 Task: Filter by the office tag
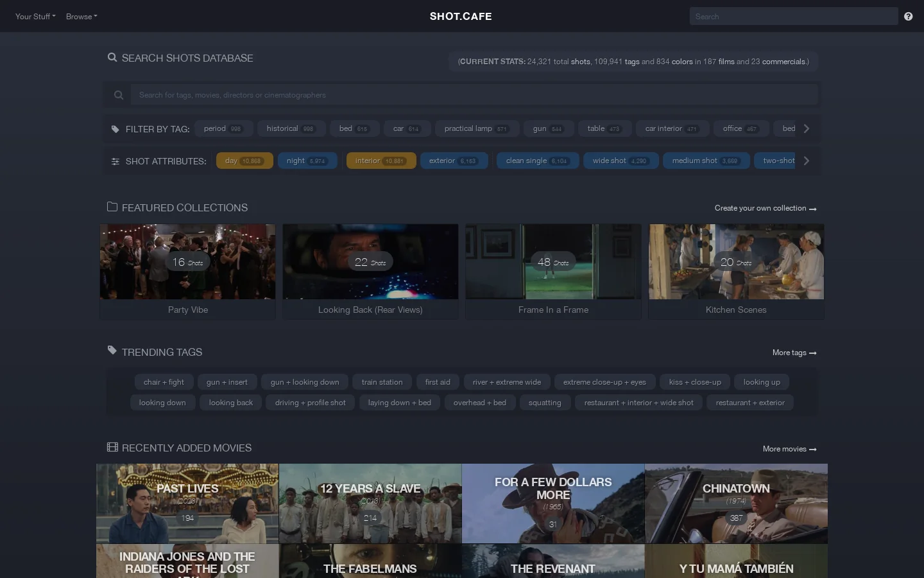click(x=740, y=128)
